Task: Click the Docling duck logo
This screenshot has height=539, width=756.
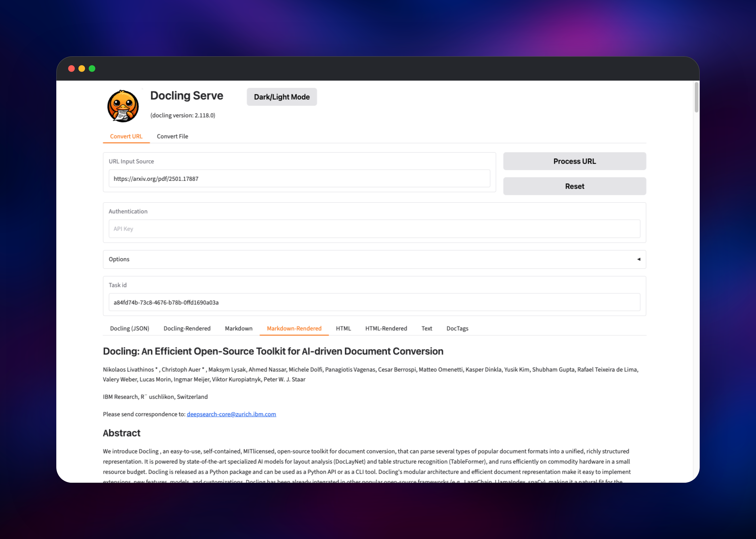Action: point(123,106)
